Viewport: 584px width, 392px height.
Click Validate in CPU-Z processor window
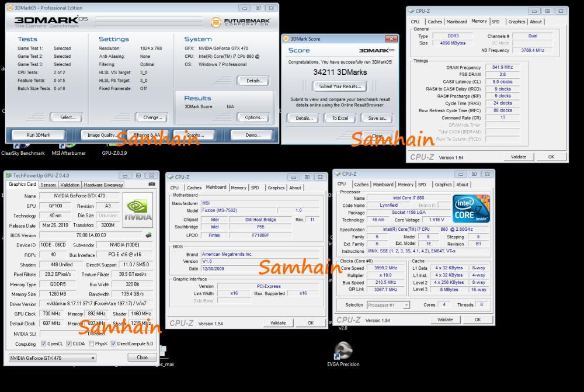(445, 320)
